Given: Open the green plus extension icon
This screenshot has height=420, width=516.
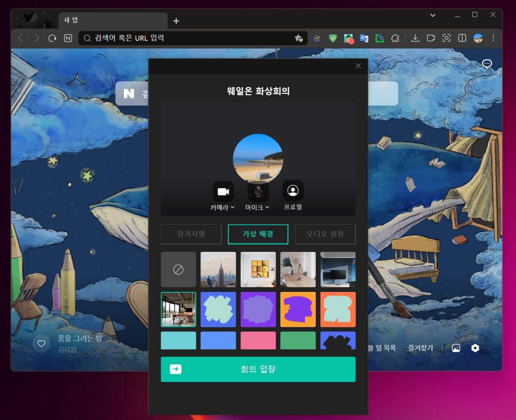Looking at the screenshot, I should [x=380, y=38].
